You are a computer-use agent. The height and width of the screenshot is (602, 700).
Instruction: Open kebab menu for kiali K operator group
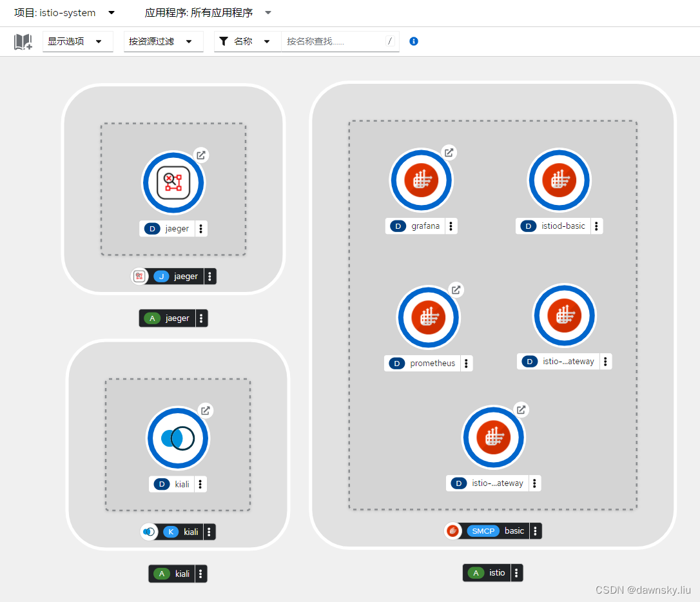[209, 532]
